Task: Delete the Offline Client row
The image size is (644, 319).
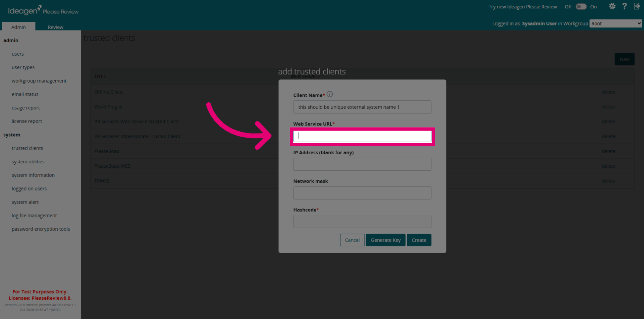Action: [x=608, y=92]
